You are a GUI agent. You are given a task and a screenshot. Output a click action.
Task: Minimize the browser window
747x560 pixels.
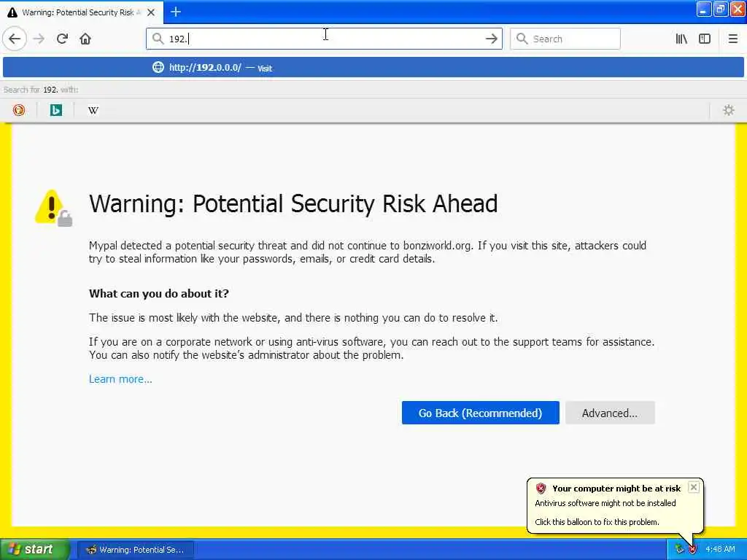(703, 9)
